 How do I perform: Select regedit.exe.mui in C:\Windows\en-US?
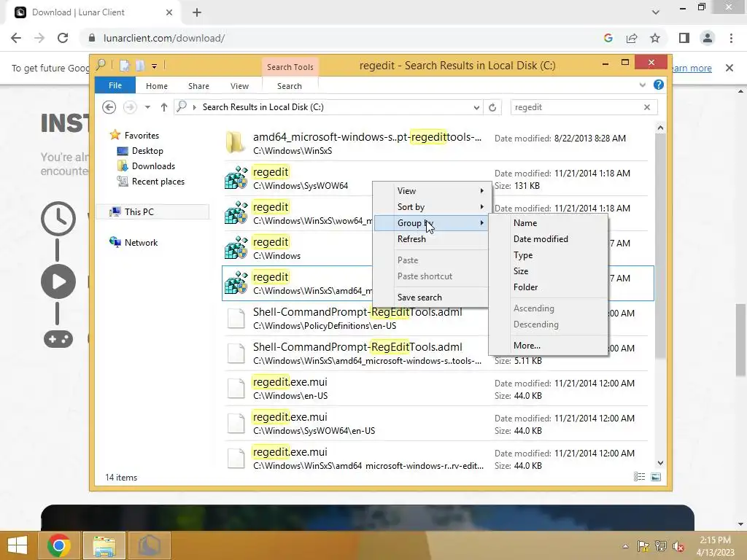point(436,389)
